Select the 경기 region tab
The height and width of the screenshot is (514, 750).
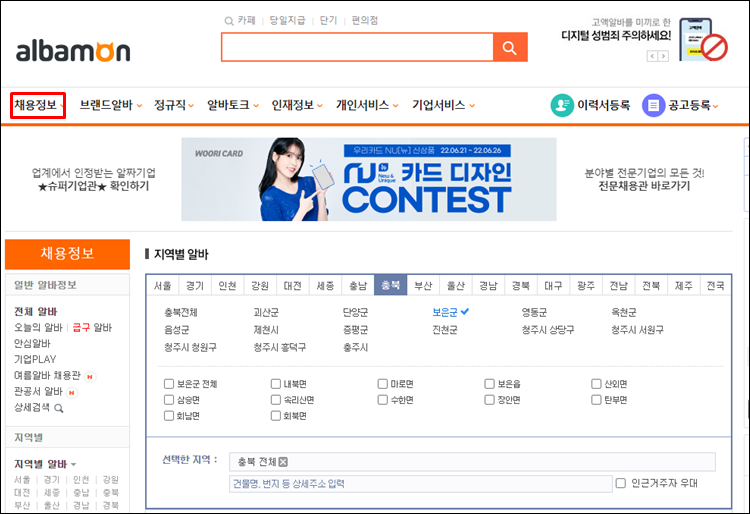(195, 285)
